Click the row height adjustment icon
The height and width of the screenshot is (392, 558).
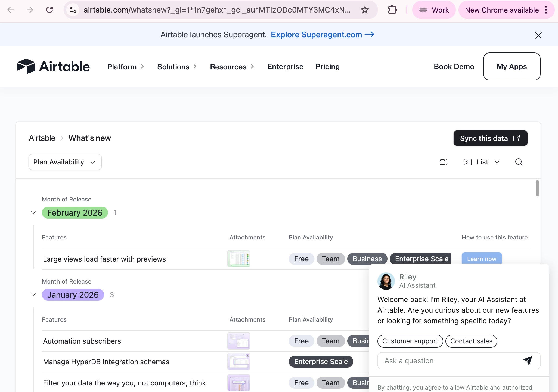444,162
